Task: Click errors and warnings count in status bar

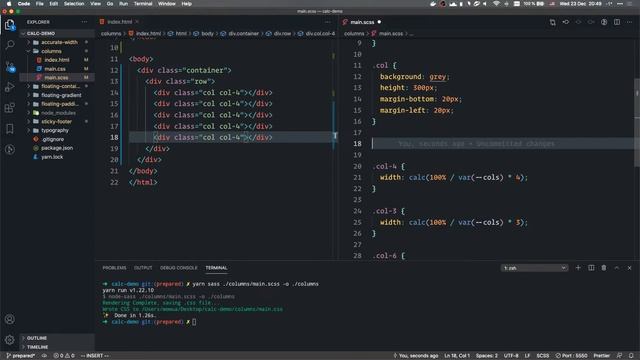Action: [64, 356]
